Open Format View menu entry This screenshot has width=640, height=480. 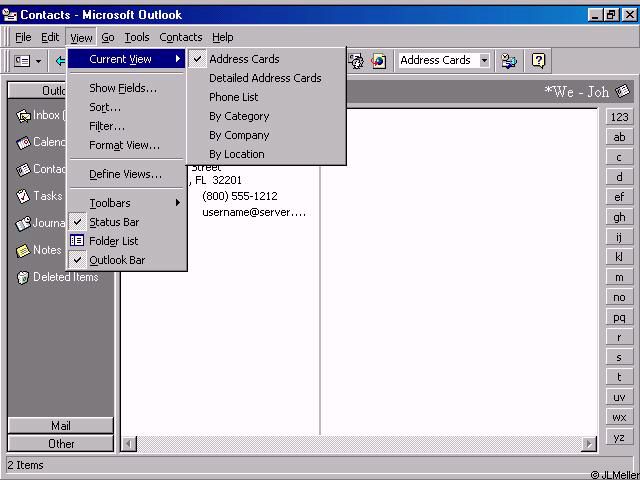pos(127,145)
